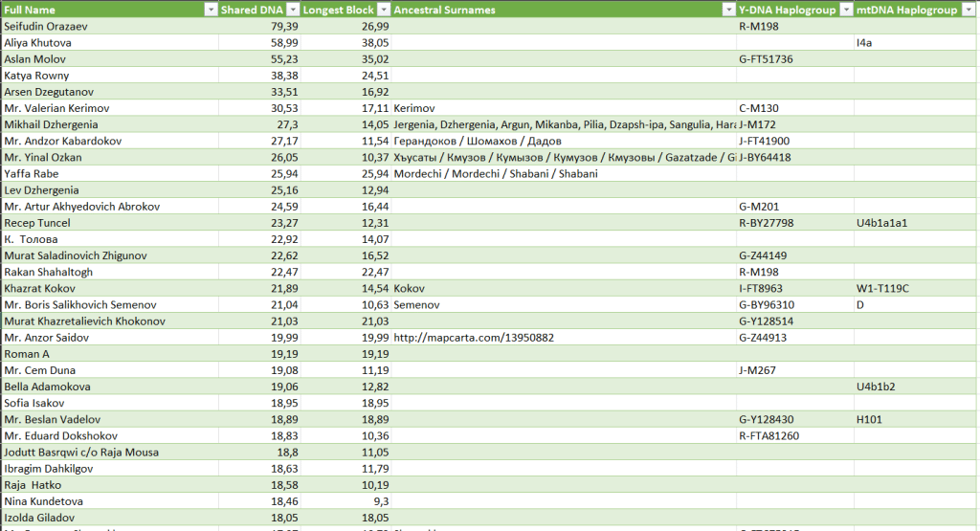Image resolution: width=980 pixels, height=531 pixels.
Task: Open the mtDNA Haplogroup filter dropdown
Action: coord(969,10)
